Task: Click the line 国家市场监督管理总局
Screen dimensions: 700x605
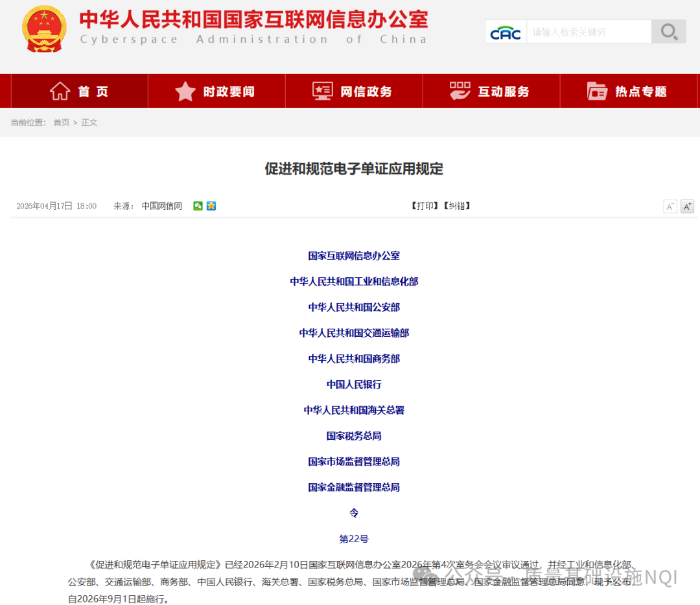Action: point(354,461)
